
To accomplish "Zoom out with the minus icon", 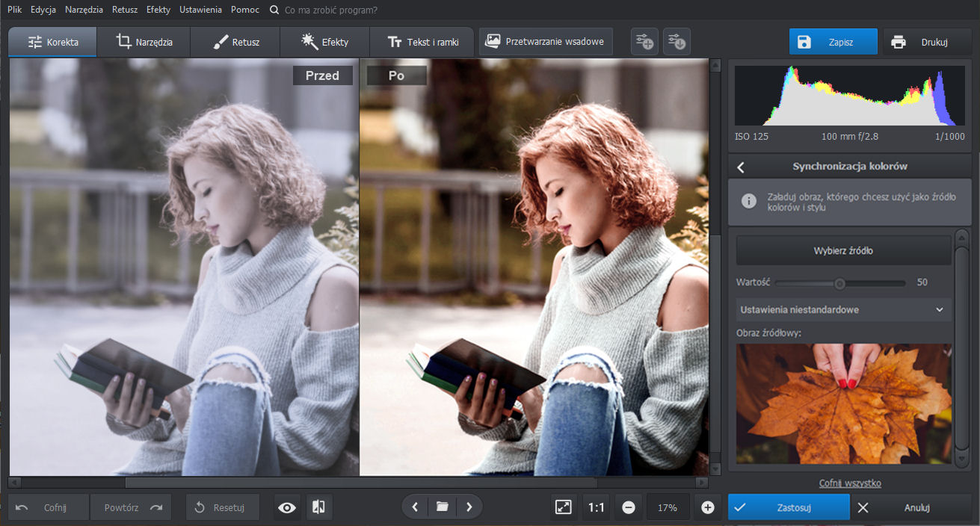I will (629, 507).
